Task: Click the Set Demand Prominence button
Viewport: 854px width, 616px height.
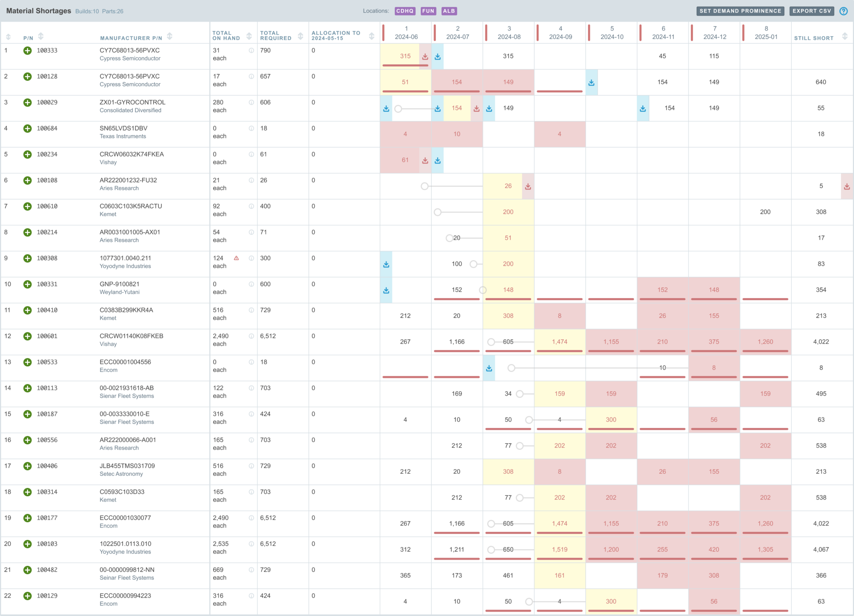Action: point(741,11)
